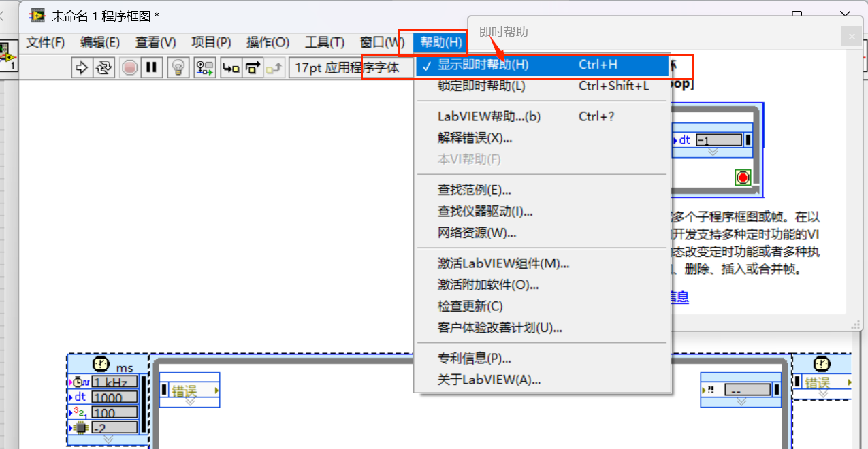Select 解释错误(X)... menu item
The height and width of the screenshot is (449, 868).
coord(543,138)
